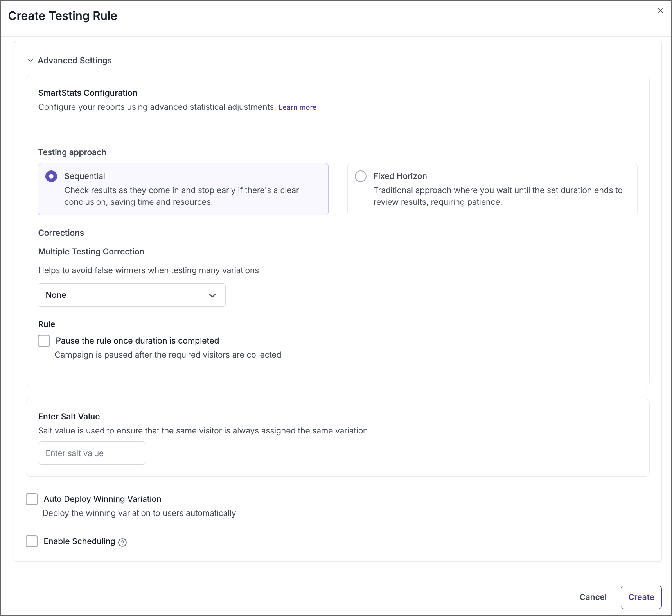Open the SmartStats Learn more link

click(297, 107)
